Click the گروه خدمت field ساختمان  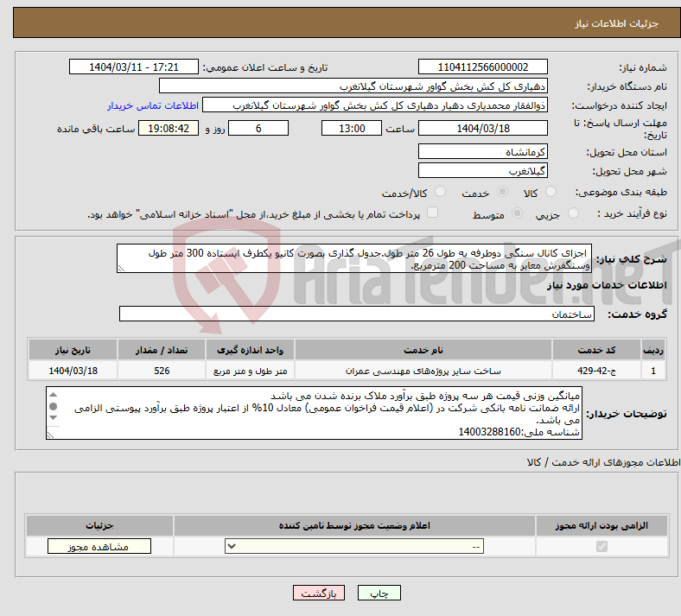[x=357, y=314]
